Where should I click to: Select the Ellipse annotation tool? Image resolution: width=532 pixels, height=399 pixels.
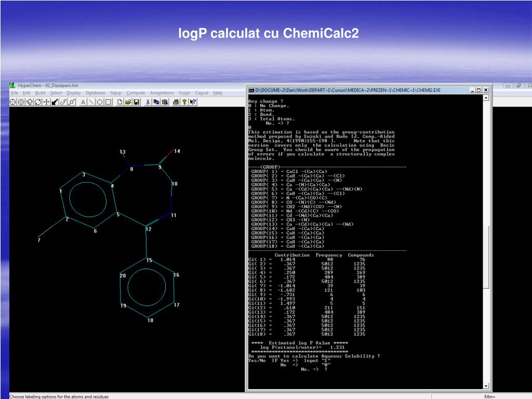(x=99, y=102)
